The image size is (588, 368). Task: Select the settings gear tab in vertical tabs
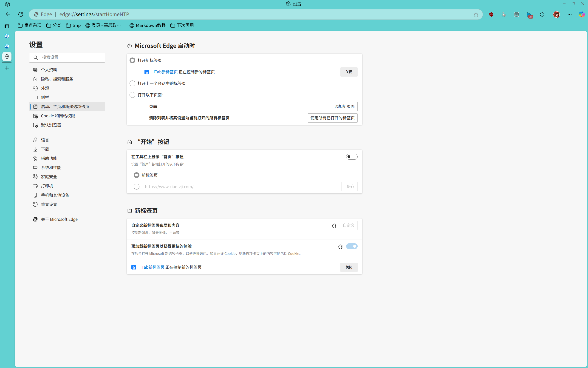coord(7,57)
